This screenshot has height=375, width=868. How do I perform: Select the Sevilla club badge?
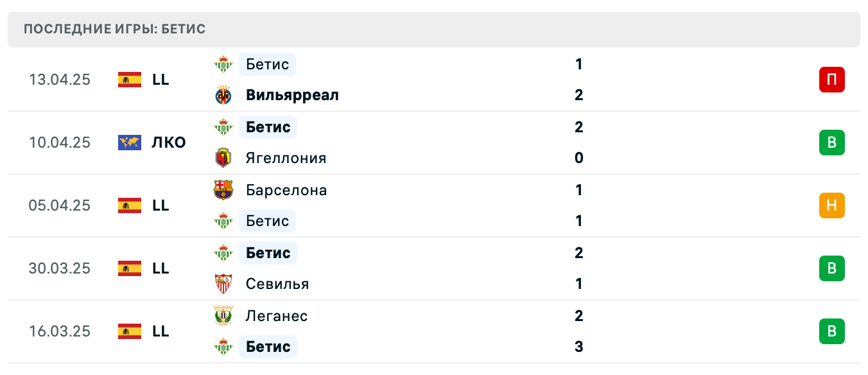tap(223, 283)
